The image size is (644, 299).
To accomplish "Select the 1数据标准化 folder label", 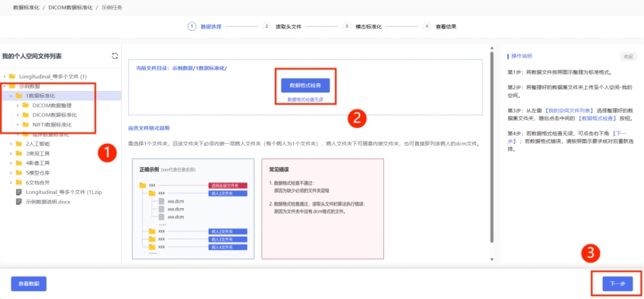I will coord(40,96).
